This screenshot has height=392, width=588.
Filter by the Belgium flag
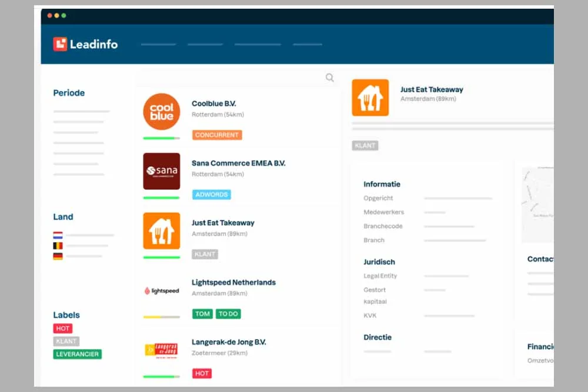tap(58, 246)
